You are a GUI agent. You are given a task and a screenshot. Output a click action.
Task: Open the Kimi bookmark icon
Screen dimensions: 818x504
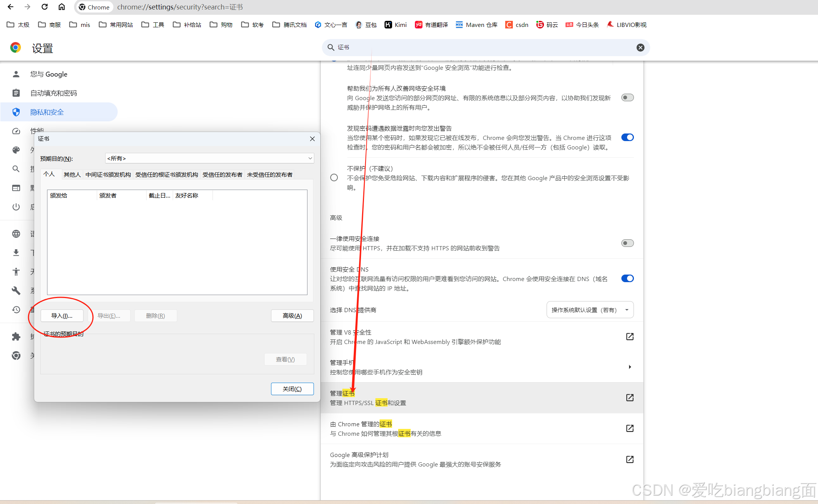click(x=388, y=25)
